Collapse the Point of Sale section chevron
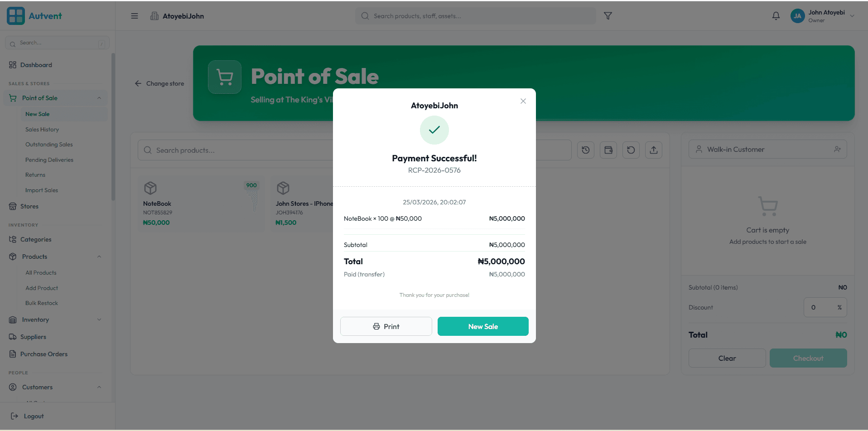 [99, 97]
